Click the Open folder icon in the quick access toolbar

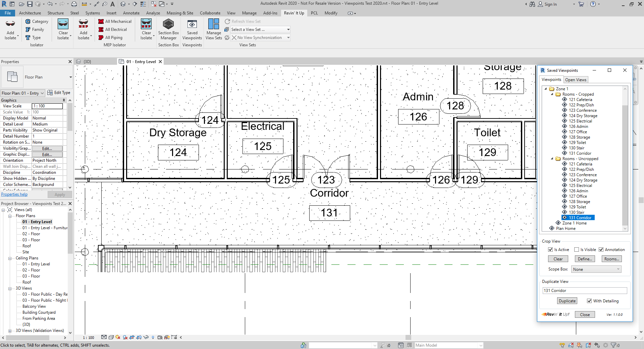[21, 4]
